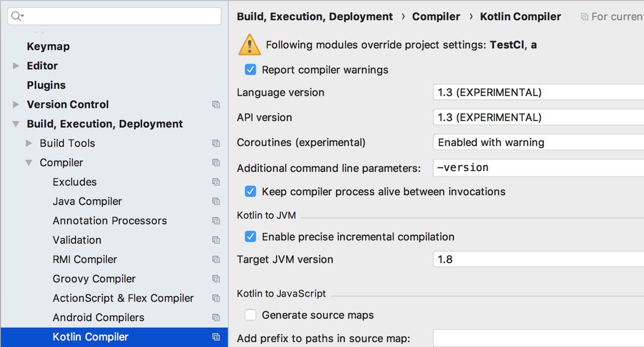Open the Target JVM version dropdown

click(538, 259)
